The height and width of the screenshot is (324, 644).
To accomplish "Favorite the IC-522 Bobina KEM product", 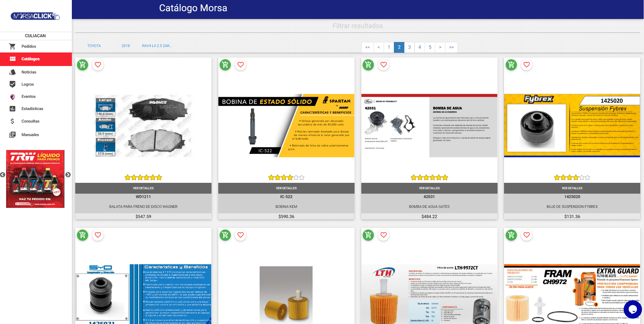I will coord(241,65).
